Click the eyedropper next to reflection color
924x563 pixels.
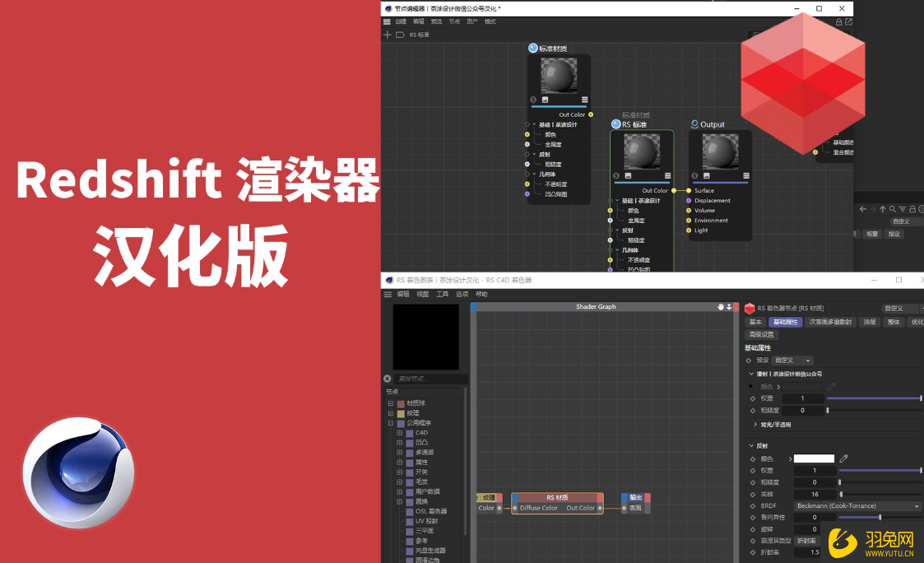[843, 458]
